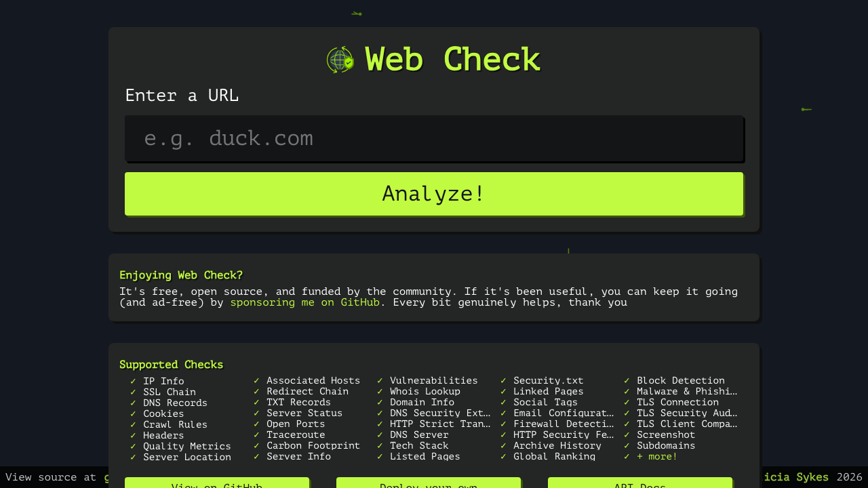868x488 pixels.
Task: Select 'Crawl Rules' in the checks list
Action: pyautogui.click(x=175, y=424)
